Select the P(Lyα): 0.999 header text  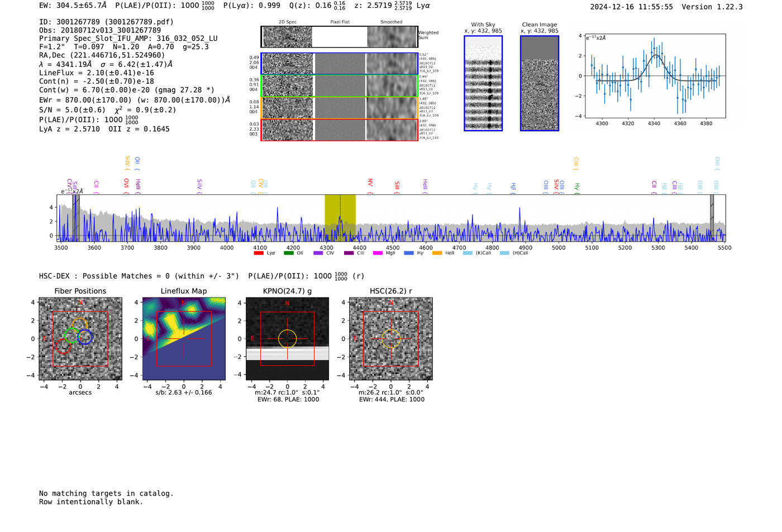click(254, 5)
